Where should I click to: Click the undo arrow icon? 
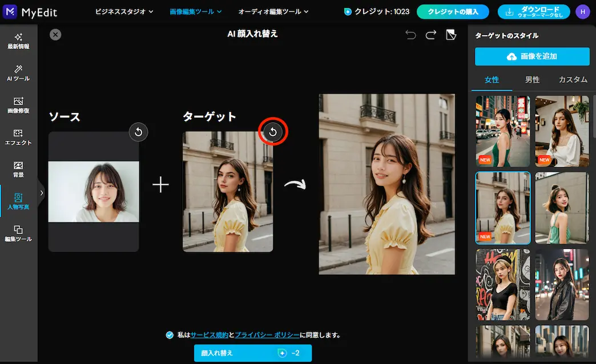[410, 34]
